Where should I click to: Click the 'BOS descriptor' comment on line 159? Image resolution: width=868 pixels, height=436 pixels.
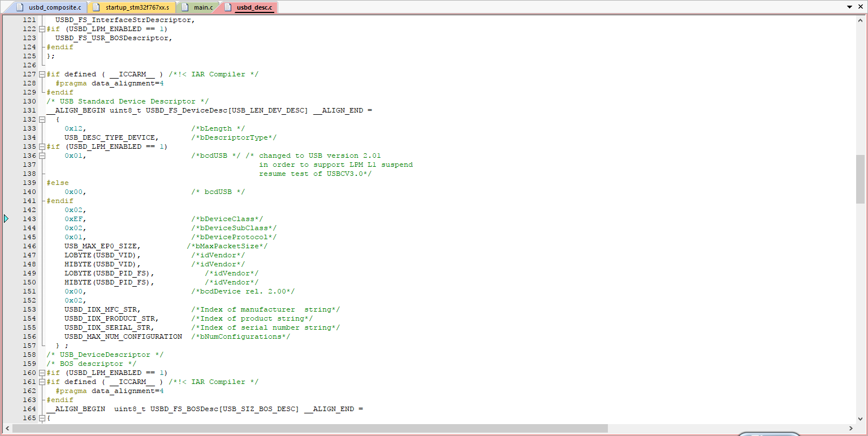[92, 364]
